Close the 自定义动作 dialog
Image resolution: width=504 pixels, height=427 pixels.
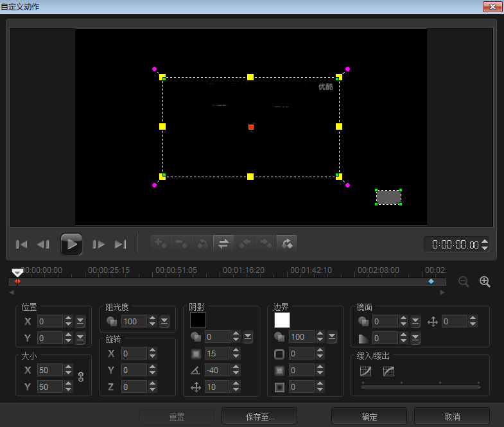[492, 6]
